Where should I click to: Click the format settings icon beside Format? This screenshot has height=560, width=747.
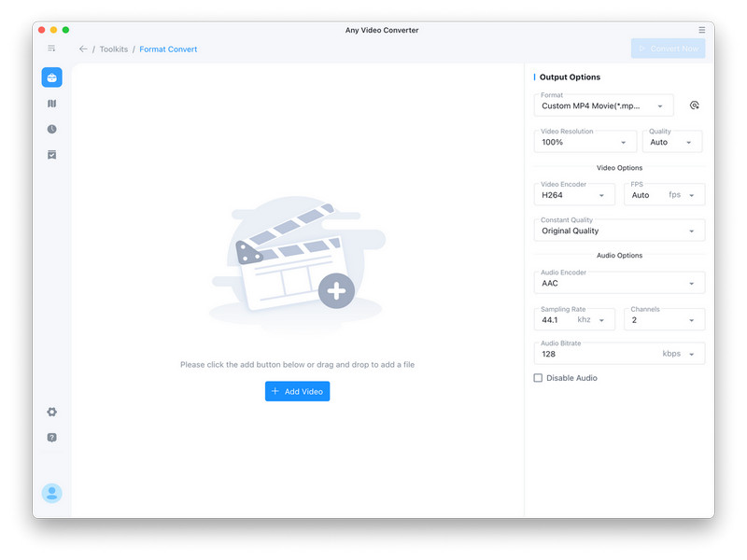[695, 105]
